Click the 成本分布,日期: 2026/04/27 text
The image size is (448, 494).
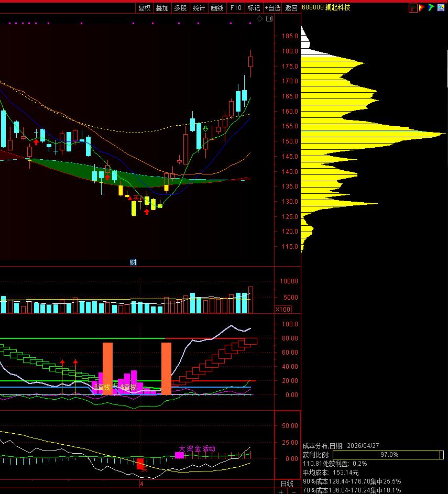click(341, 446)
